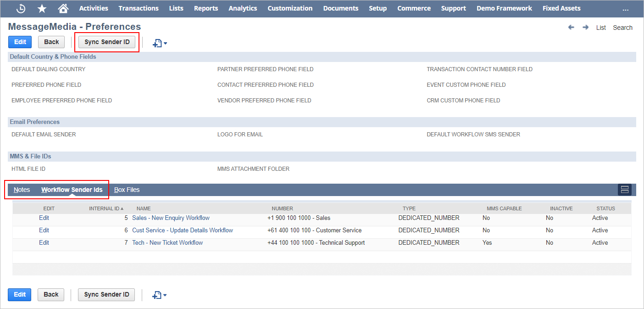644x309 pixels.
Task: Click the bottom Sync Sender ID button
Action: pyautogui.click(x=106, y=294)
